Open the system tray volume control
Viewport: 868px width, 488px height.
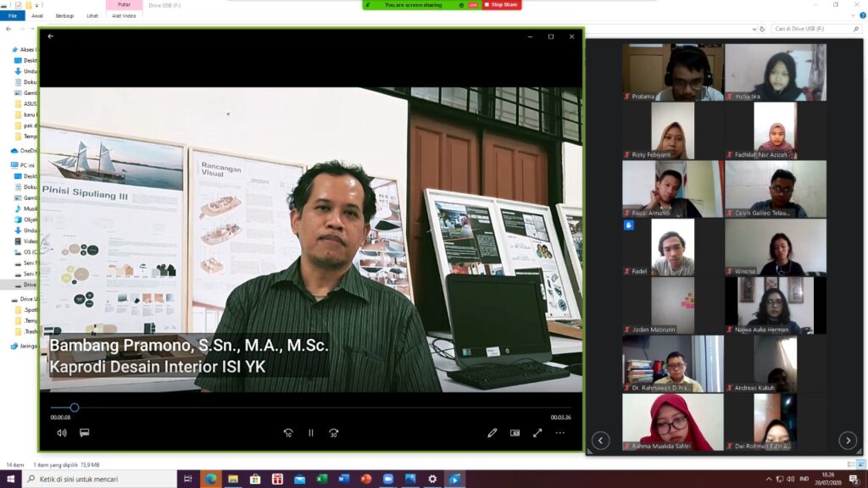pyautogui.click(x=791, y=480)
